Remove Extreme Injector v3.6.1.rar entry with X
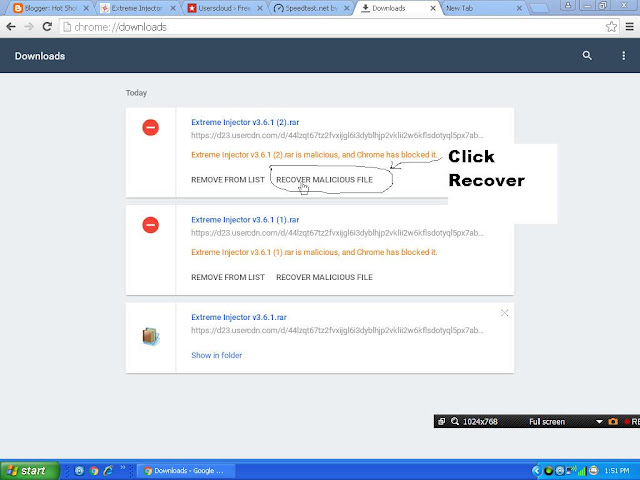The height and width of the screenshot is (480, 640). pyautogui.click(x=504, y=313)
